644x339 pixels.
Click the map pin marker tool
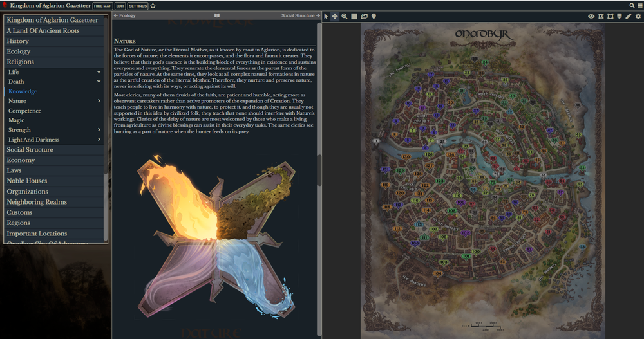374,16
